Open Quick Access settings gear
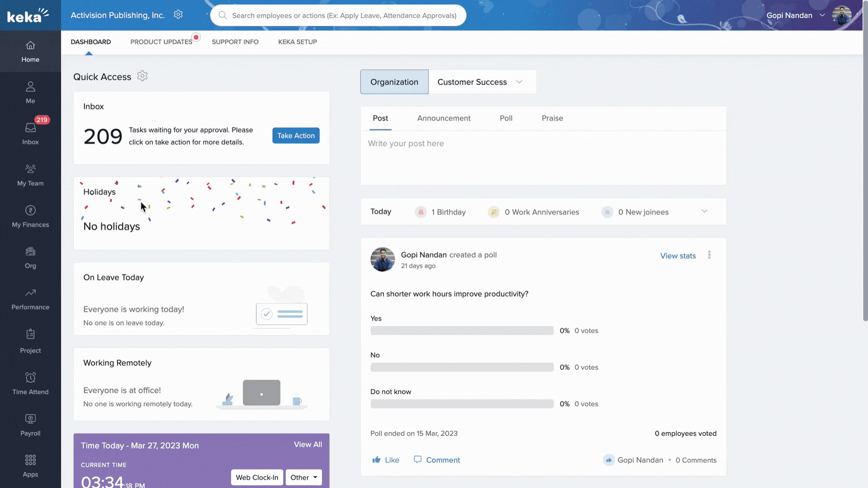 pyautogui.click(x=142, y=76)
